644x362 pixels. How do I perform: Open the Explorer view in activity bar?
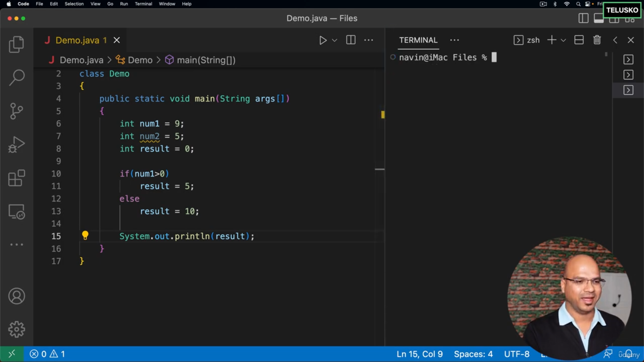click(x=16, y=44)
